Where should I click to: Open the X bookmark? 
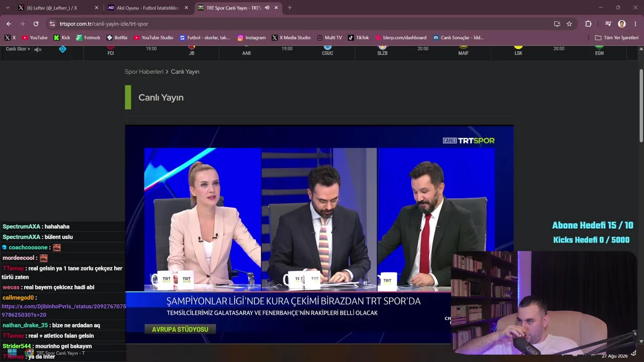(x=10, y=38)
